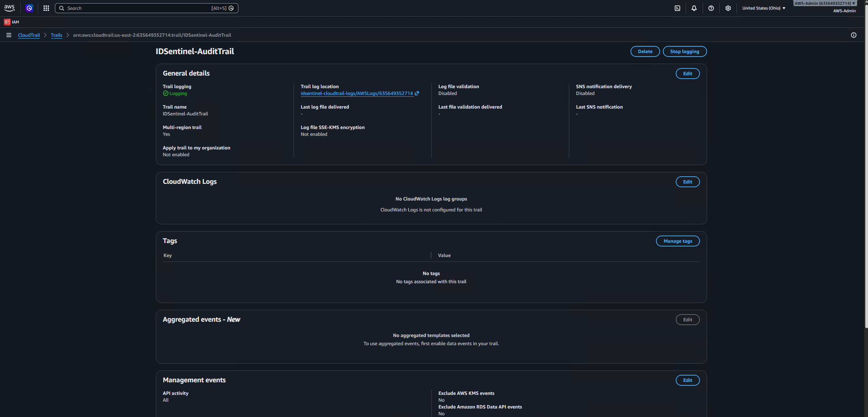Click the search magnifier icon
This screenshot has height=417, width=868.
pyautogui.click(x=62, y=8)
